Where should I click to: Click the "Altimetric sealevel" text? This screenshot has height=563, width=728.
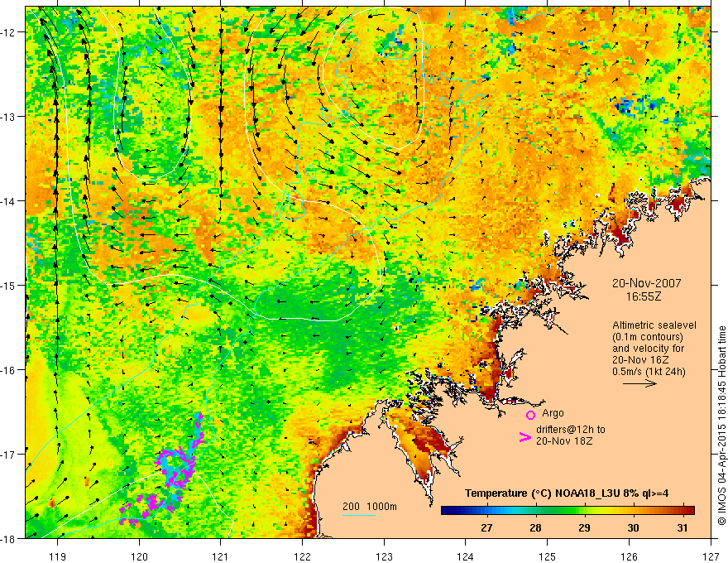pyautogui.click(x=654, y=325)
